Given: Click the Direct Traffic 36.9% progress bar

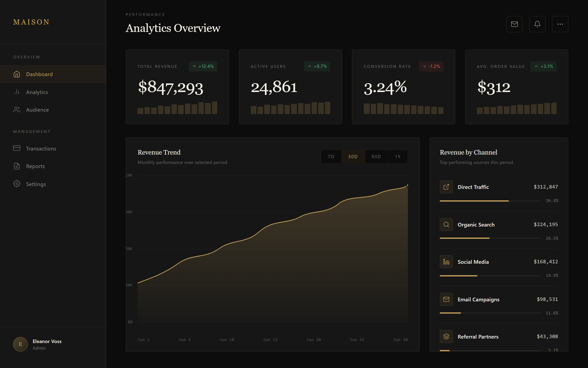Looking at the screenshot, I should coord(490,201).
